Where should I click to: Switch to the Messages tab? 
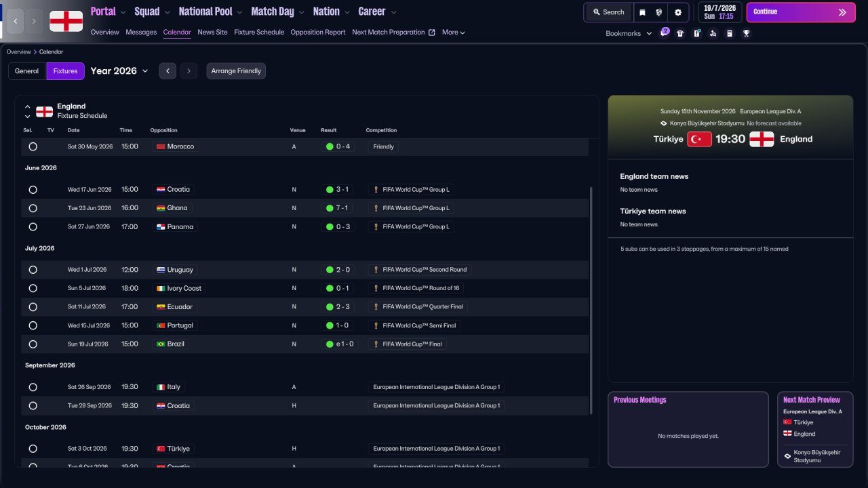pyautogui.click(x=141, y=33)
